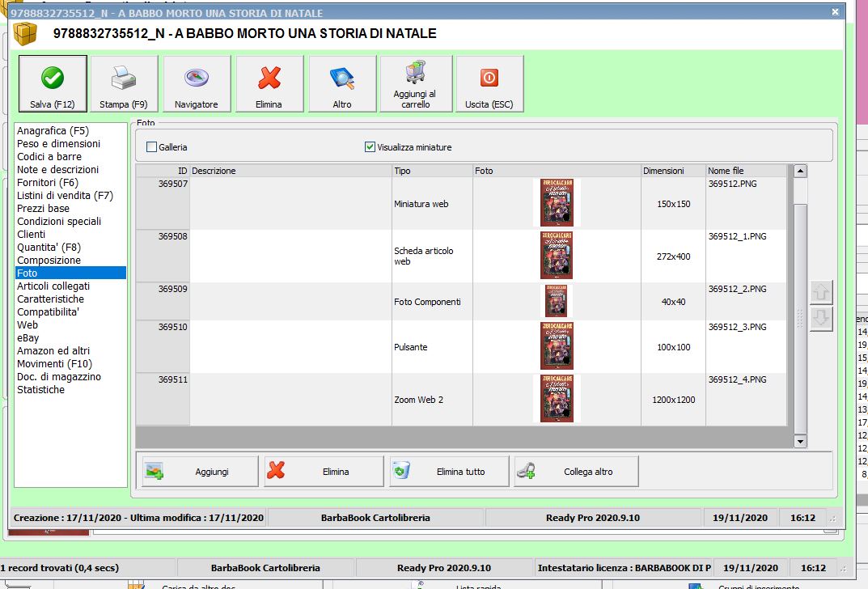Click the yellow box article icon in header
The image size is (868, 589).
[25, 33]
